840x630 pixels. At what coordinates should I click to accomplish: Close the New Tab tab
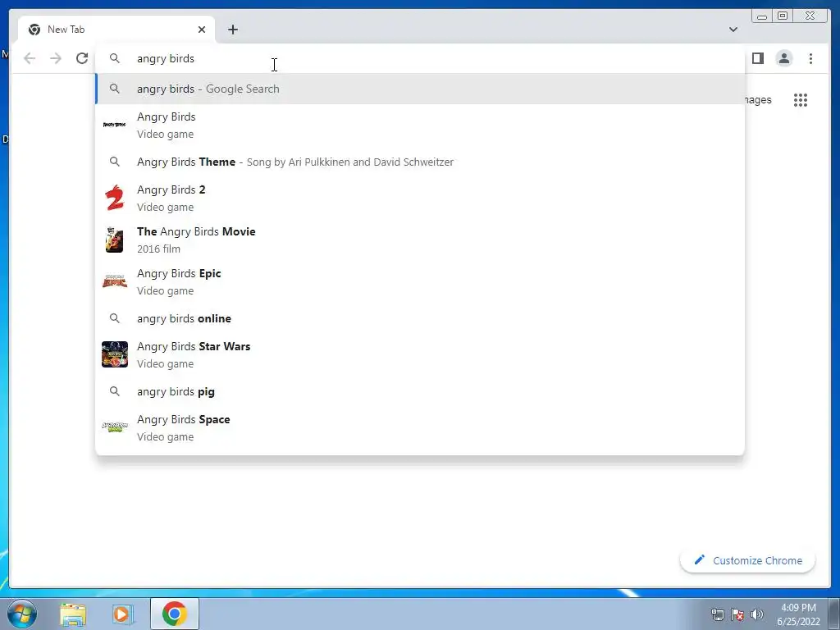click(202, 30)
